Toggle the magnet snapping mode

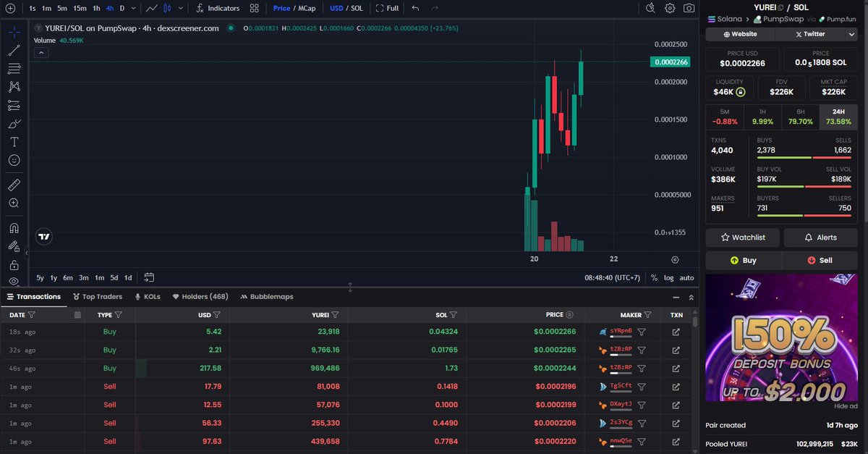pyautogui.click(x=14, y=228)
